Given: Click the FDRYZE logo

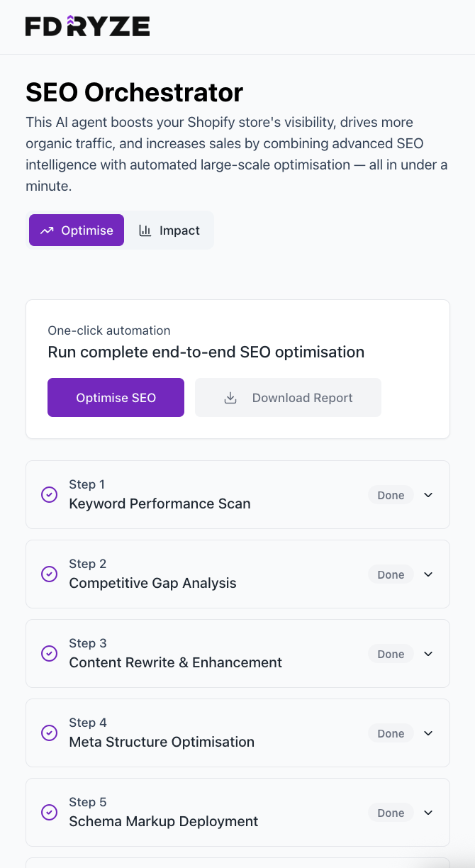Looking at the screenshot, I should [87, 27].
